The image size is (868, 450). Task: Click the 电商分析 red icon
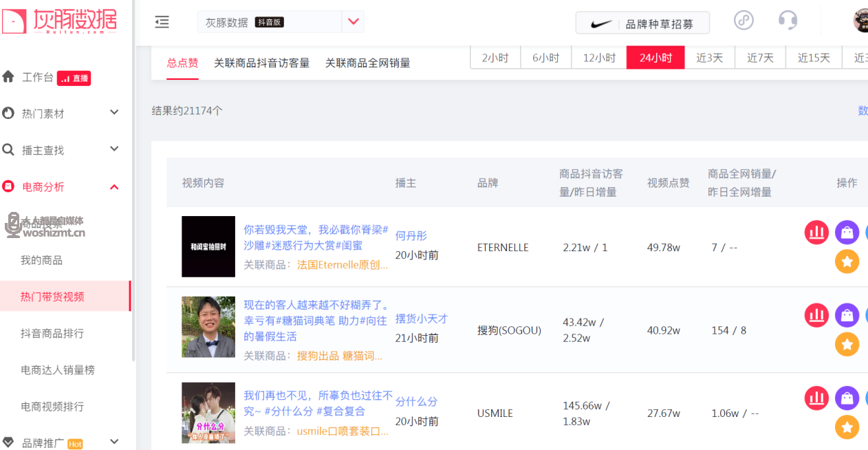pyautogui.click(x=8, y=186)
